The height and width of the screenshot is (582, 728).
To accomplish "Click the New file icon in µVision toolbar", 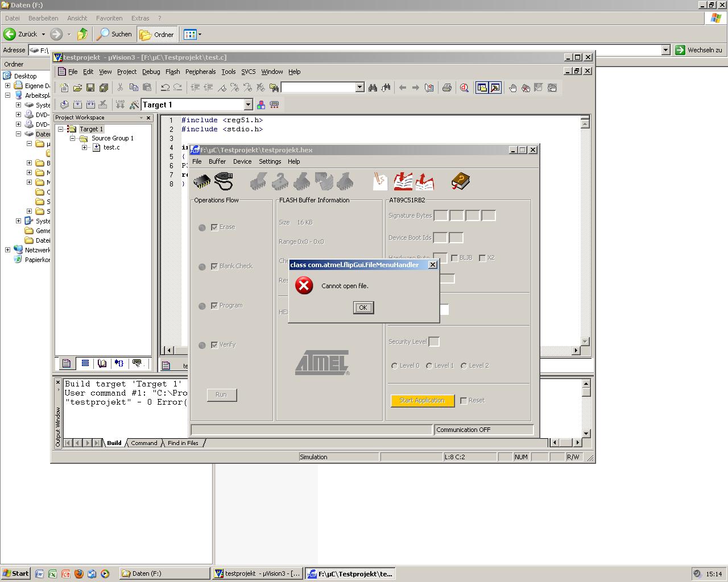I will [64, 88].
